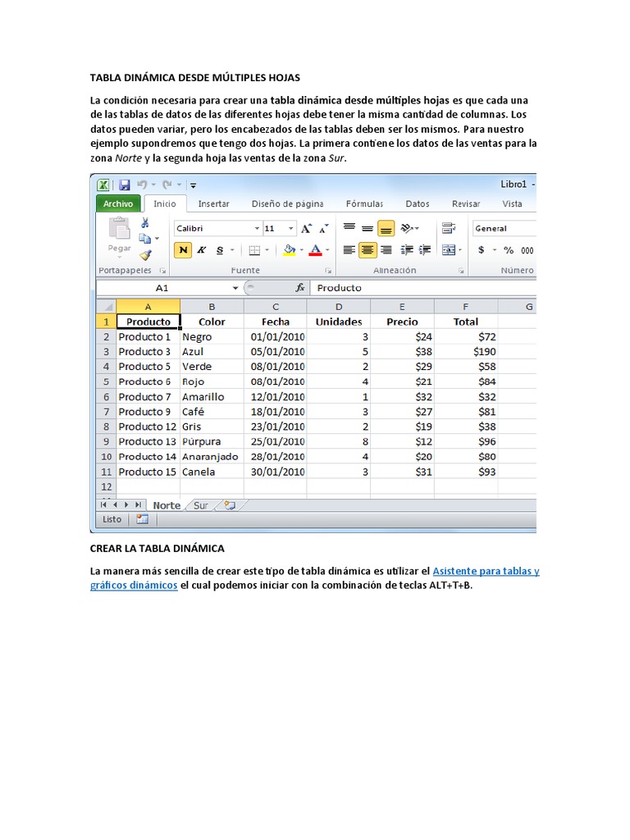Screen dimensions: 630x840
Task: Click the Cut scissors icon
Action: (x=144, y=223)
